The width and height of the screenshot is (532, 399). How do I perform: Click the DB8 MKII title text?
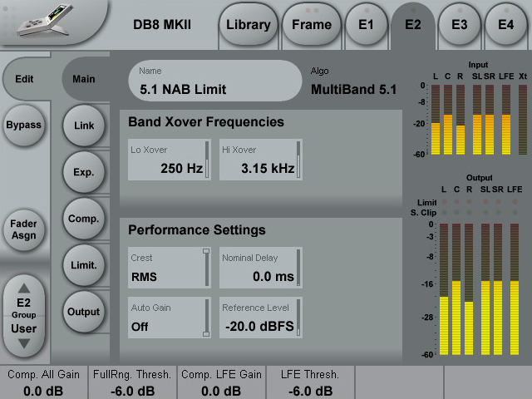[x=162, y=24]
